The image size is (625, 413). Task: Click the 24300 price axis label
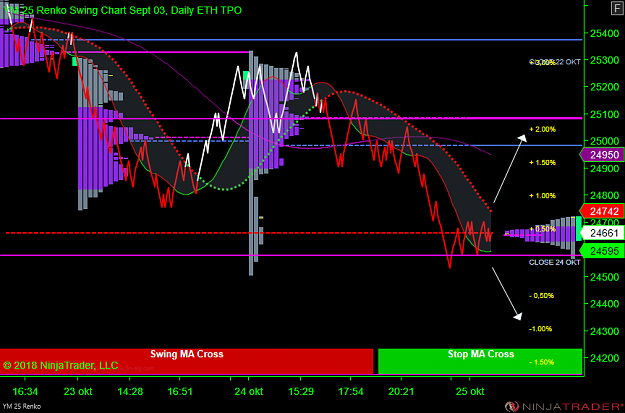point(604,331)
